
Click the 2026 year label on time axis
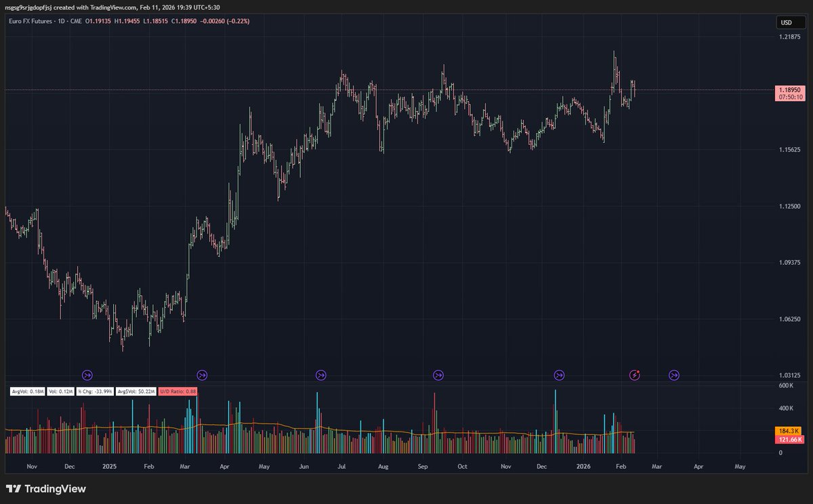[x=583, y=467]
